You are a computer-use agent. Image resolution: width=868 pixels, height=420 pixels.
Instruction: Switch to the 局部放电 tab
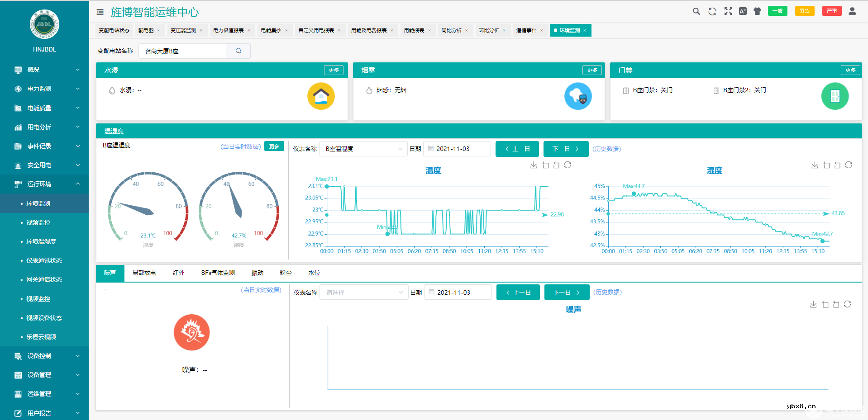tap(144, 273)
